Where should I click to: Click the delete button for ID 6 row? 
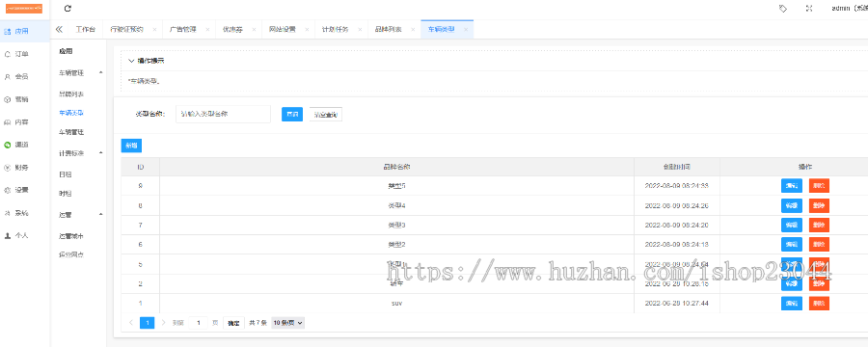click(819, 245)
